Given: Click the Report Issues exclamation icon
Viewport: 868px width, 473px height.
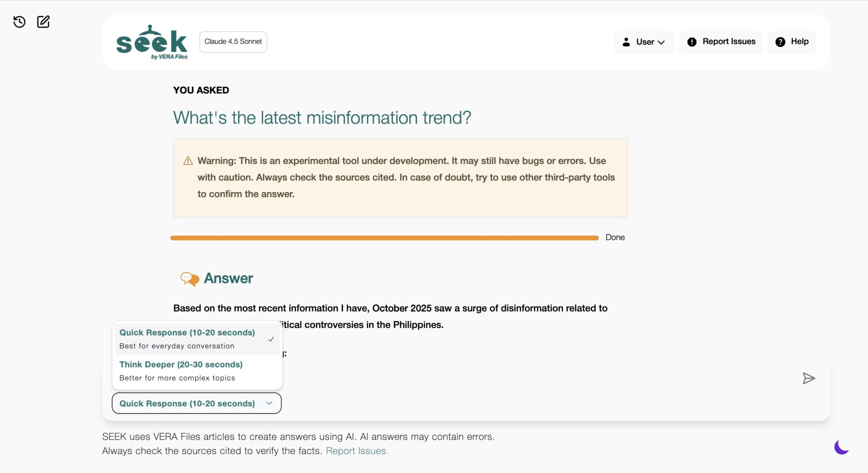Looking at the screenshot, I should pos(692,42).
